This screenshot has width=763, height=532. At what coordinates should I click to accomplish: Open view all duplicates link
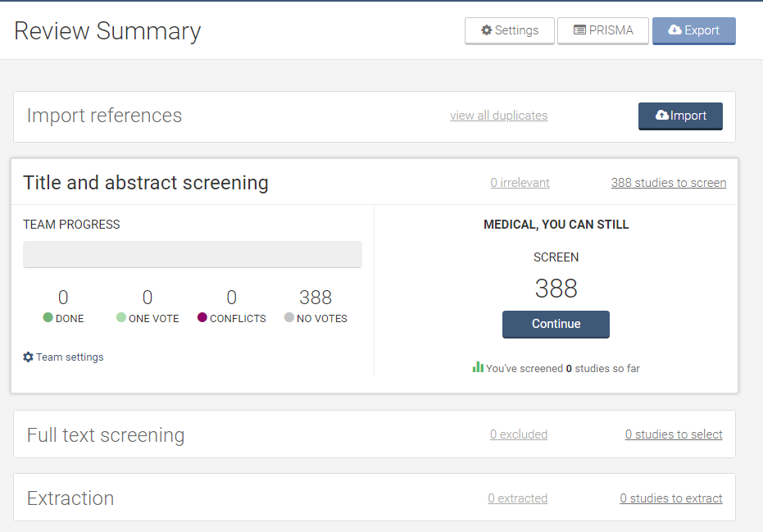pyautogui.click(x=498, y=116)
